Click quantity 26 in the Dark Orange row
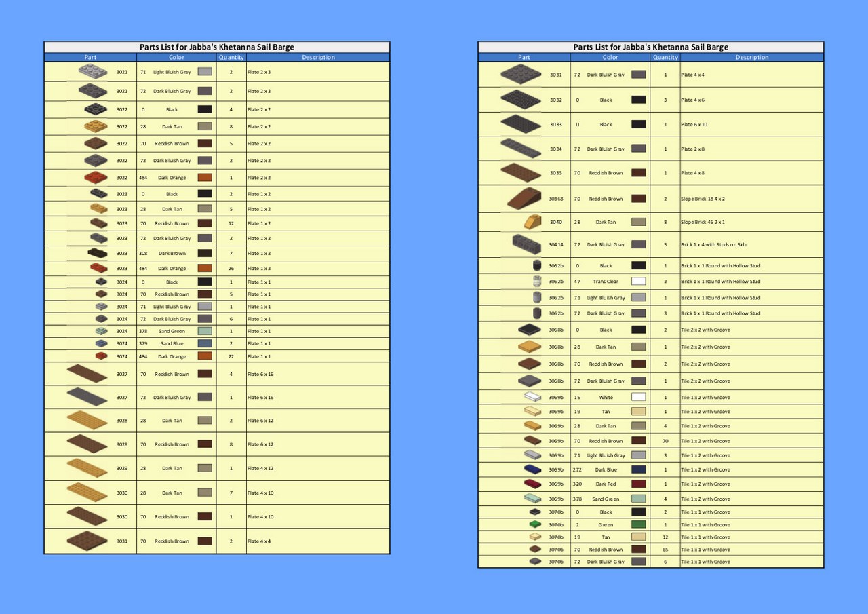The image size is (868, 614). [x=231, y=268]
